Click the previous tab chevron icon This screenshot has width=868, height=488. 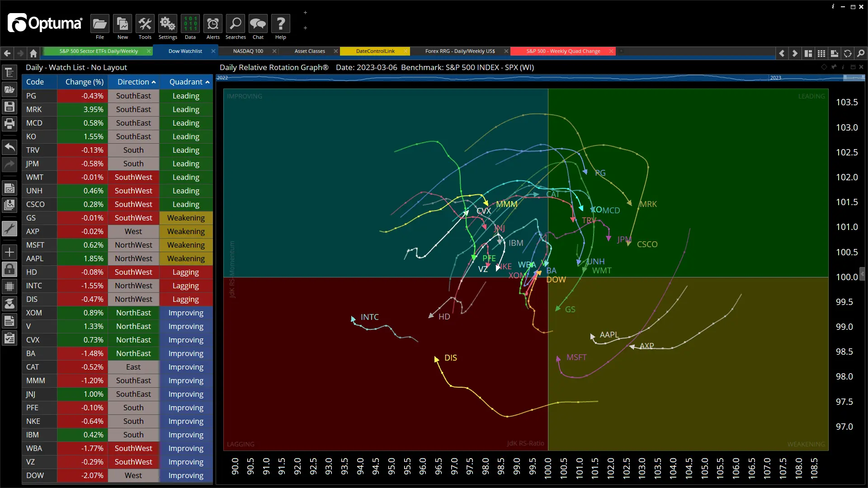(x=782, y=53)
